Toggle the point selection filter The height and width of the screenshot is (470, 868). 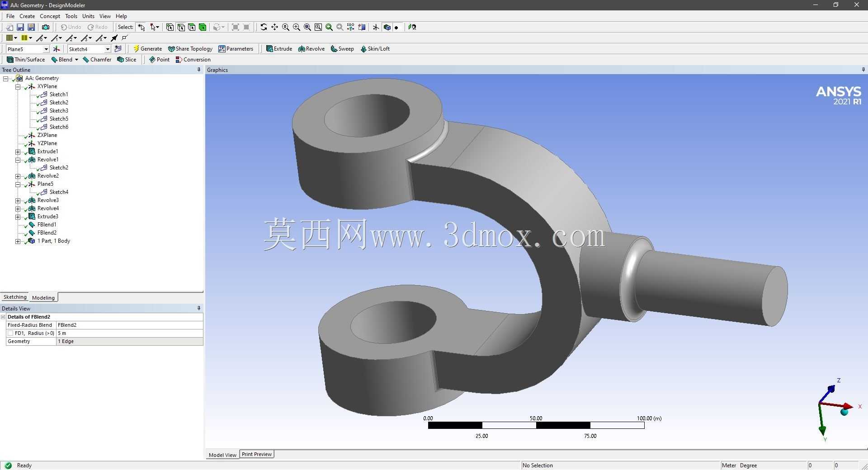tap(170, 27)
